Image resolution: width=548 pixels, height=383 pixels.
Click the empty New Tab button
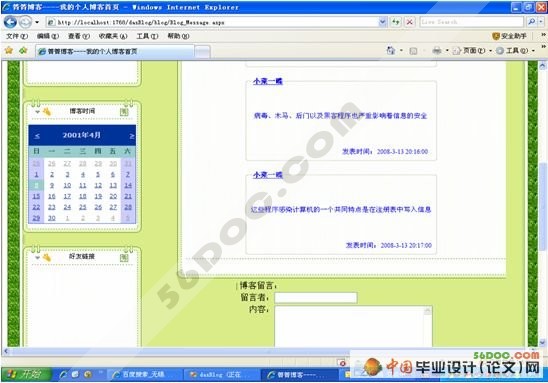click(202, 52)
